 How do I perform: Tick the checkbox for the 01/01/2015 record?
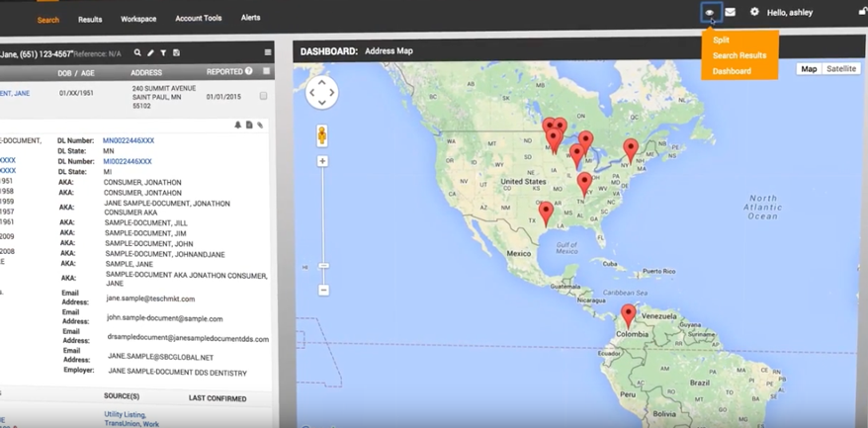click(x=263, y=96)
